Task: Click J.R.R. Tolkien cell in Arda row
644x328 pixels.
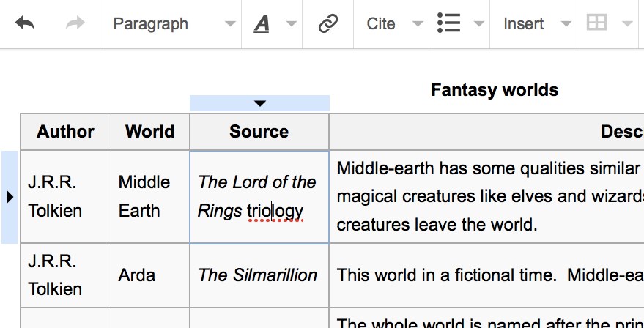Action: click(x=65, y=275)
